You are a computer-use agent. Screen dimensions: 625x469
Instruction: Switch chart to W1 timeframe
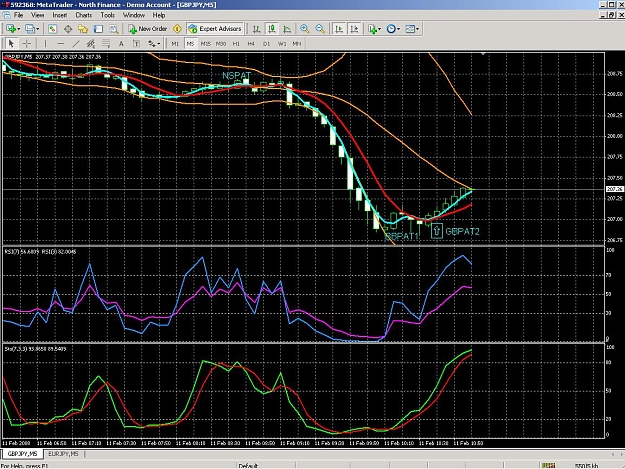(282, 43)
